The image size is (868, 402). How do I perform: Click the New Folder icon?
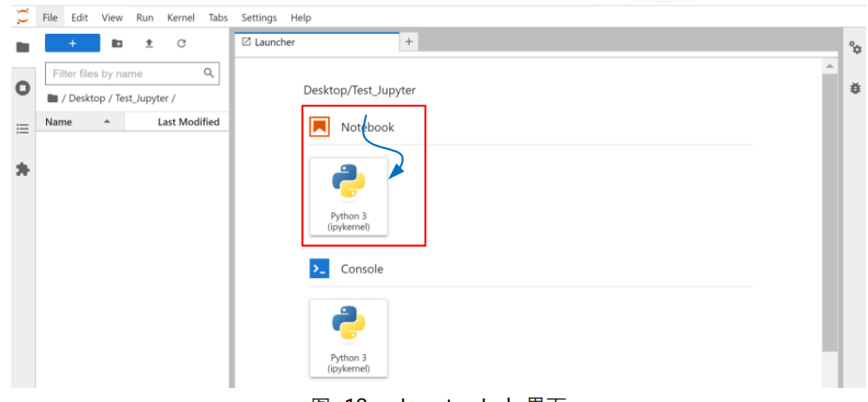(x=117, y=43)
